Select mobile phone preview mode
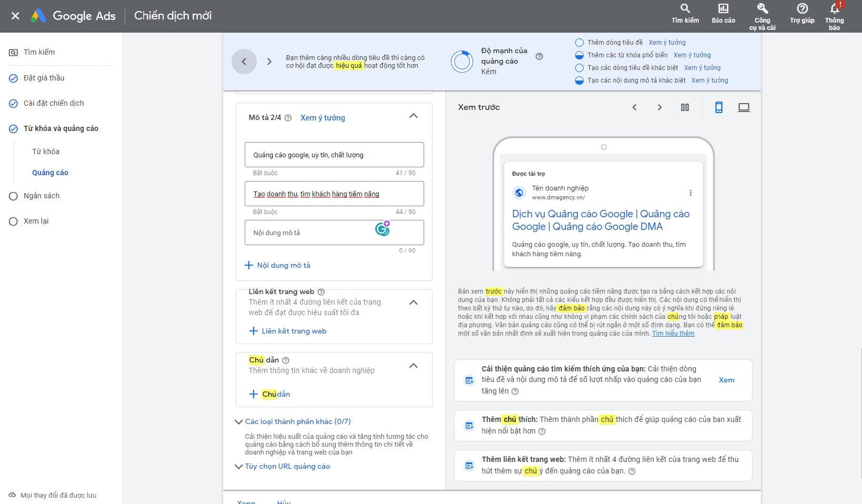 [x=719, y=107]
